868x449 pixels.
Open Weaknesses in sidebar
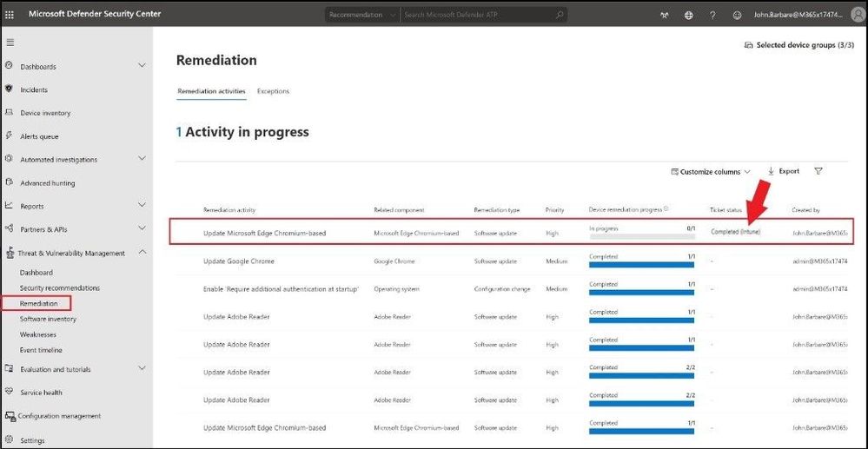click(x=38, y=334)
